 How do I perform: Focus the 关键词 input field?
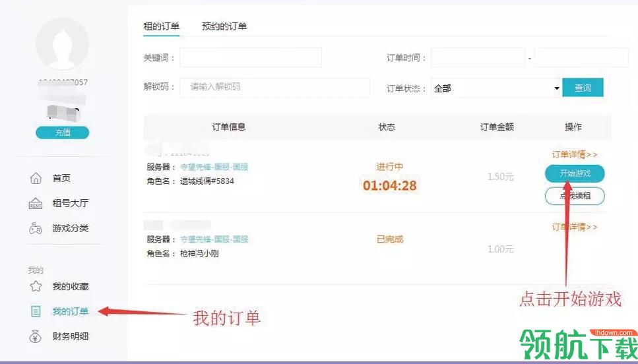251,57
